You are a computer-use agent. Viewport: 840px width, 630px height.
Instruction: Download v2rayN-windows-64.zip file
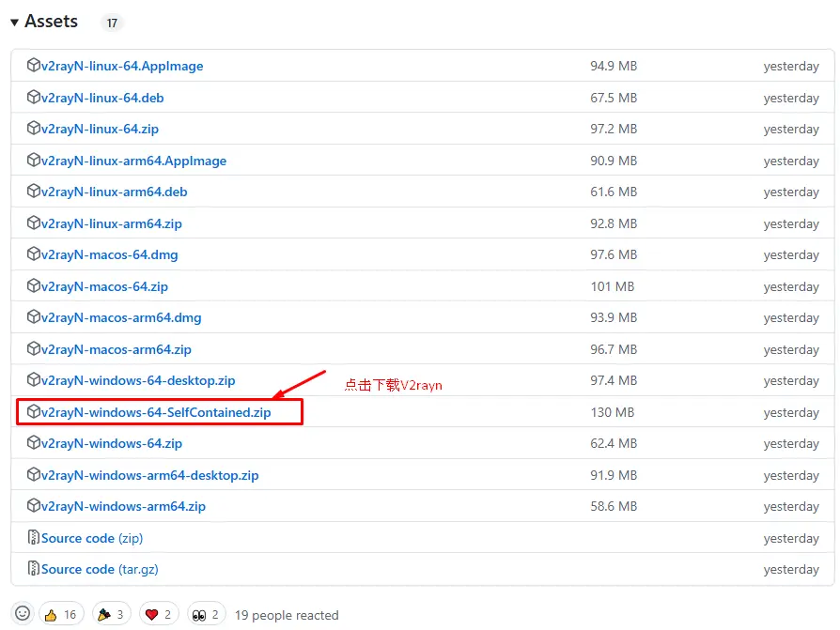112,443
